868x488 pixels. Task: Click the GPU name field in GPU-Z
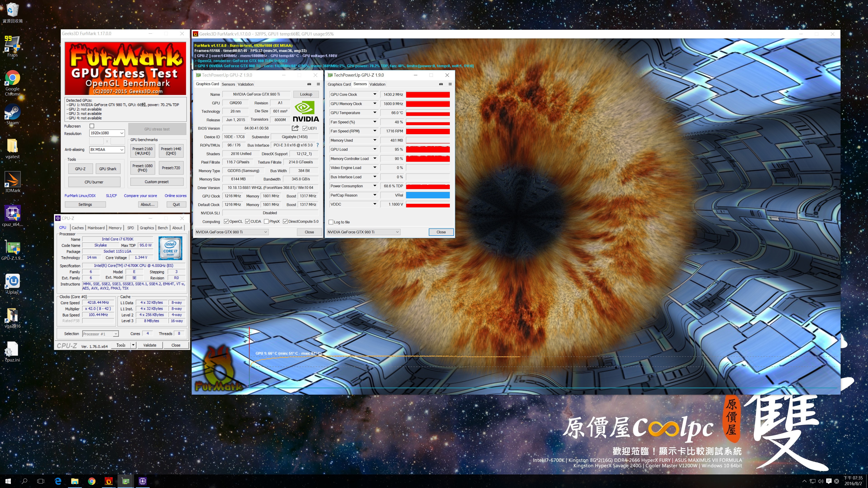256,94
